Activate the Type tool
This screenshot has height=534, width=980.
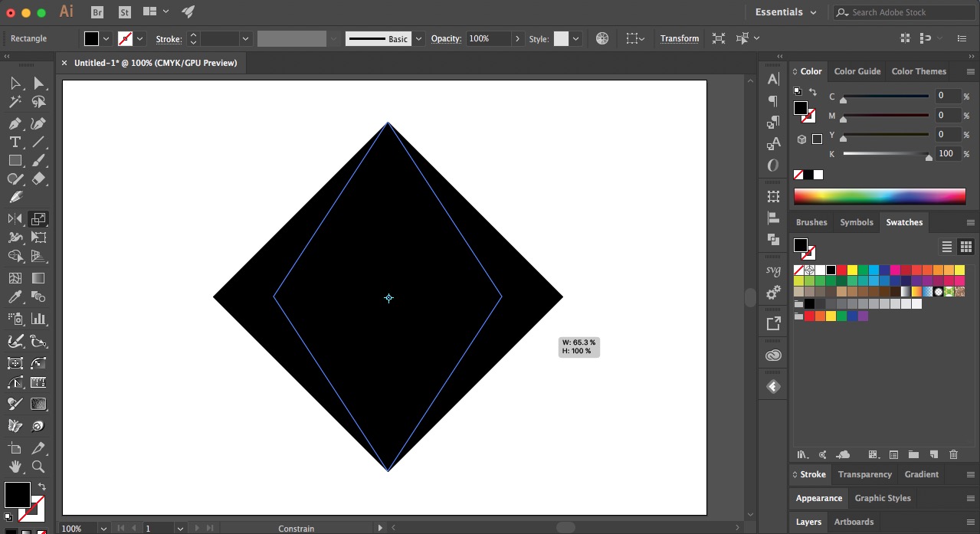pyautogui.click(x=15, y=142)
